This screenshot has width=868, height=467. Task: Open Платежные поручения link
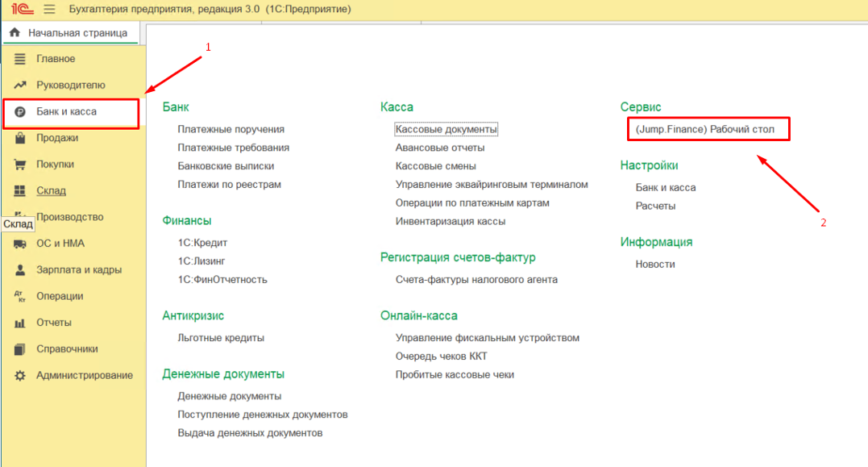(230, 129)
